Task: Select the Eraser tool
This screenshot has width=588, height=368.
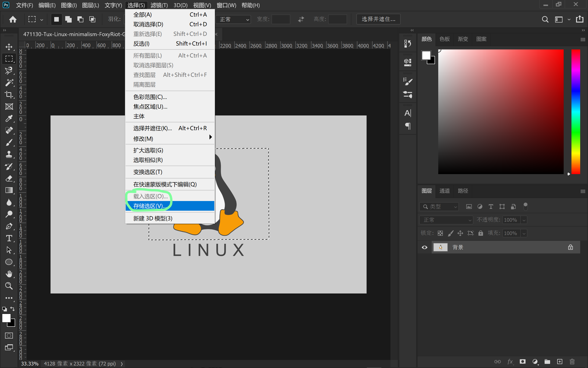Action: click(9, 178)
